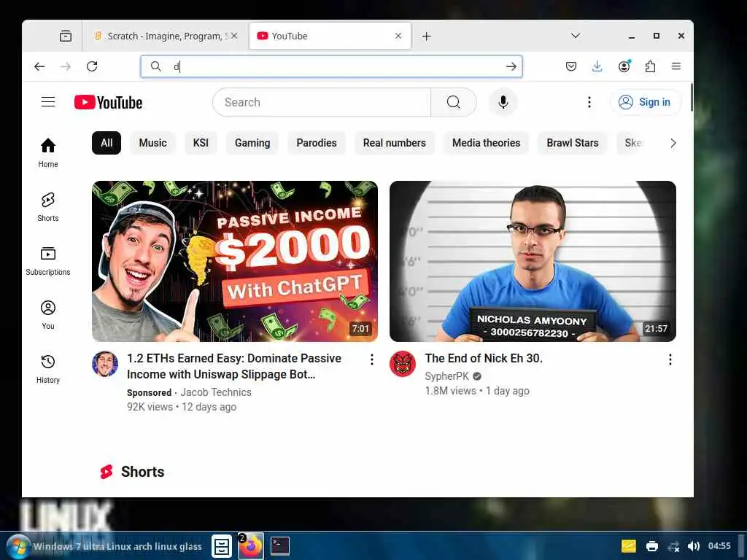Open the Pocket save icon
Screen dimensions: 747x560
point(571,66)
